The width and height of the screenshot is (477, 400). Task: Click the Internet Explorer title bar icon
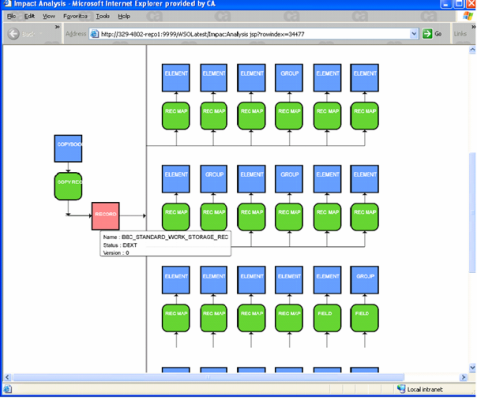coord(7,4)
